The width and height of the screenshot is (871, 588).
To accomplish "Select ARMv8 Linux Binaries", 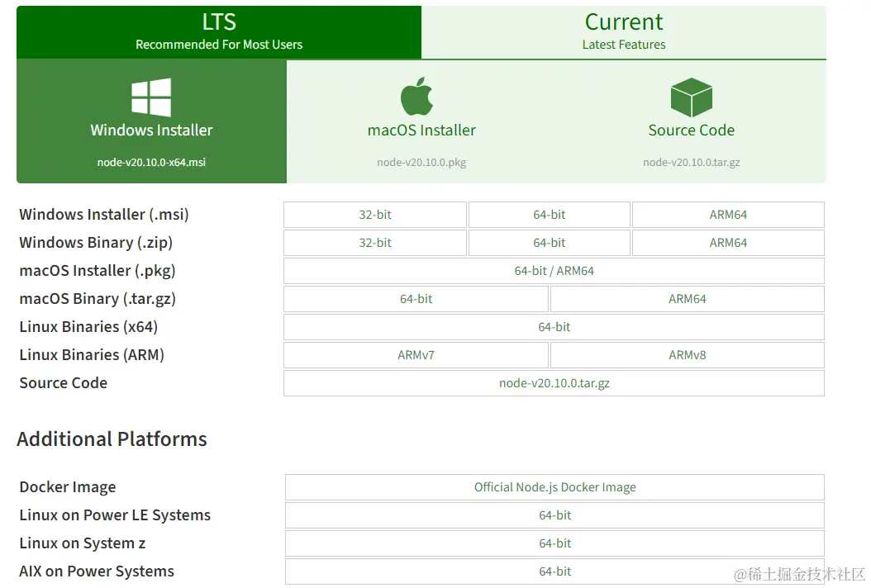I will (688, 355).
